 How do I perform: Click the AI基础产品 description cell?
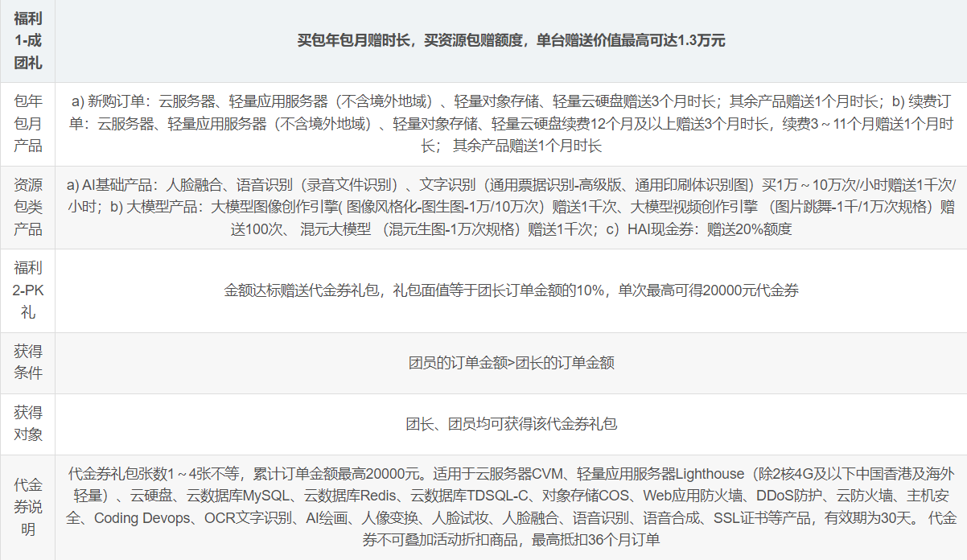pyautogui.click(x=511, y=208)
